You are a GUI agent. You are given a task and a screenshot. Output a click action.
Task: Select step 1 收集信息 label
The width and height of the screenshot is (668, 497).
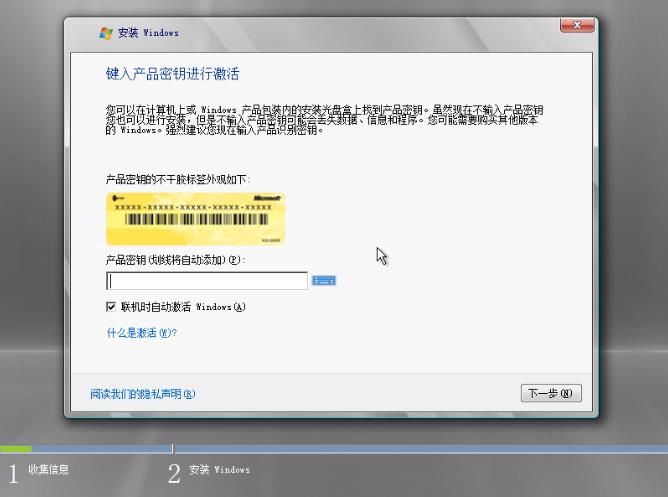48,469
